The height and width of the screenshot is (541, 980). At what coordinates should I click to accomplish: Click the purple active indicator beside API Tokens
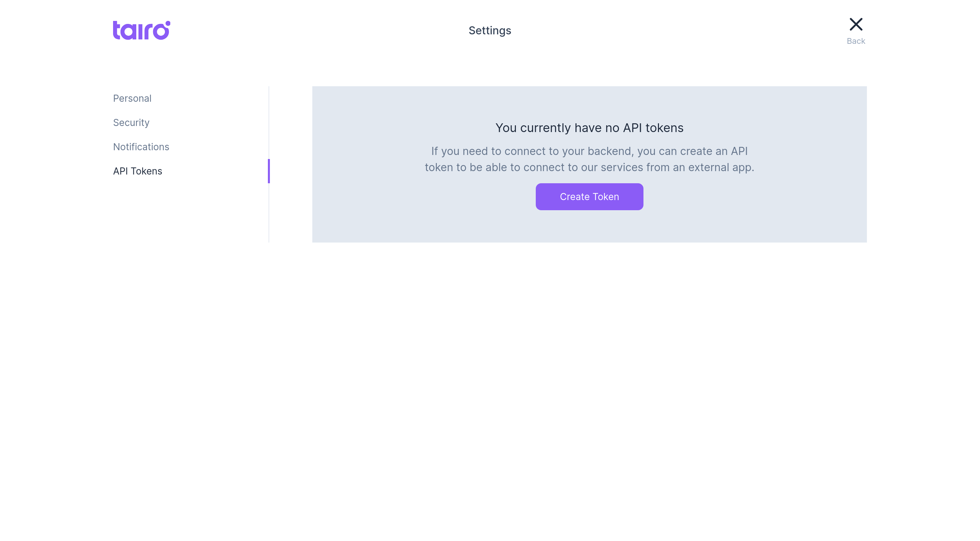269,171
